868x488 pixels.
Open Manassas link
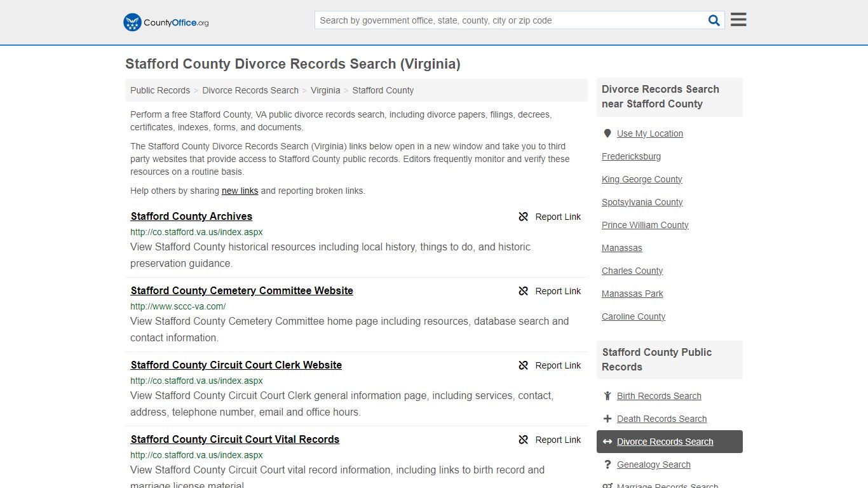(x=621, y=248)
